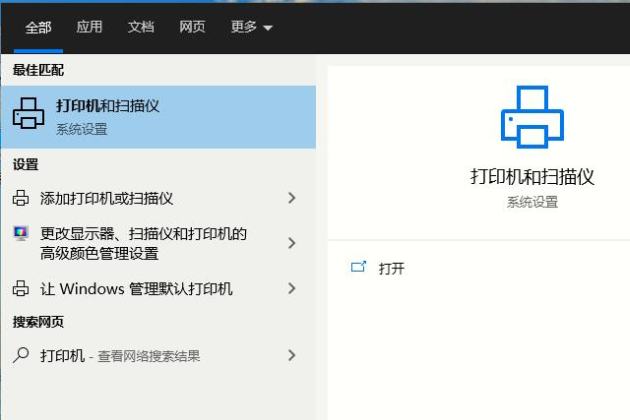Click the magnifier search web icon
Image resolution: width=630 pixels, height=420 pixels.
20,355
